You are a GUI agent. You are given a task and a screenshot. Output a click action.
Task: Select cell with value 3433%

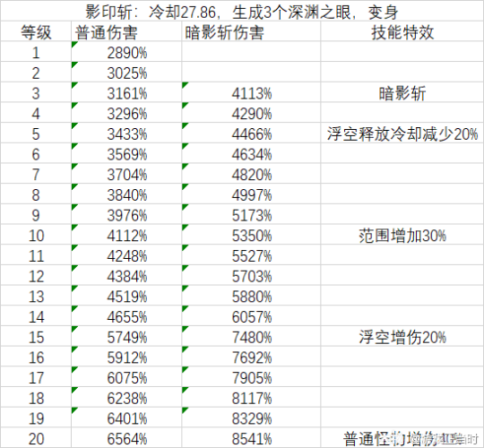pos(126,133)
